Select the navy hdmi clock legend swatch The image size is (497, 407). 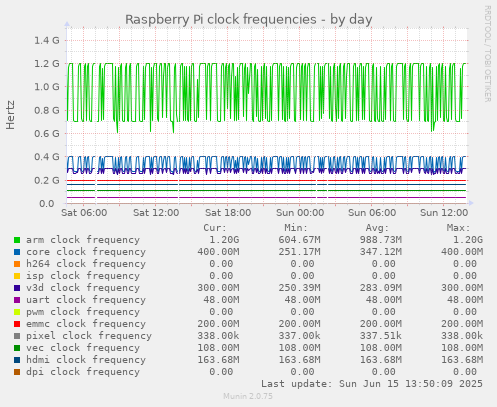click(x=17, y=360)
